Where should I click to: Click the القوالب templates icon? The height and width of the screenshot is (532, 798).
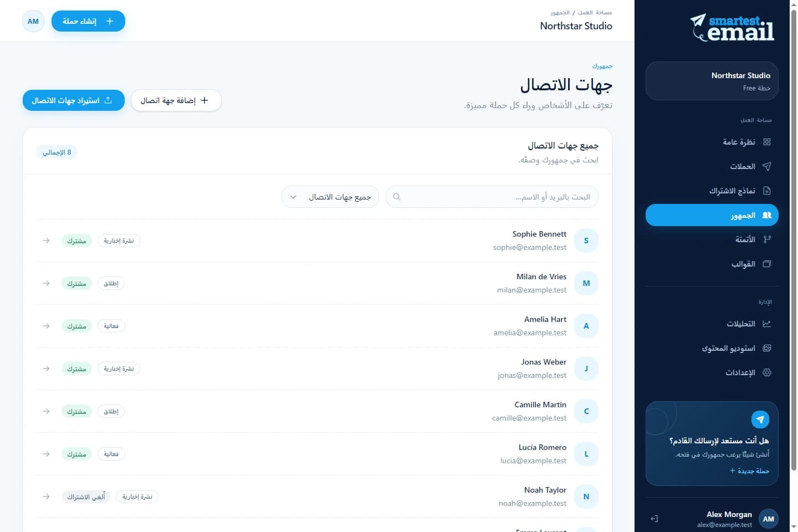click(767, 264)
